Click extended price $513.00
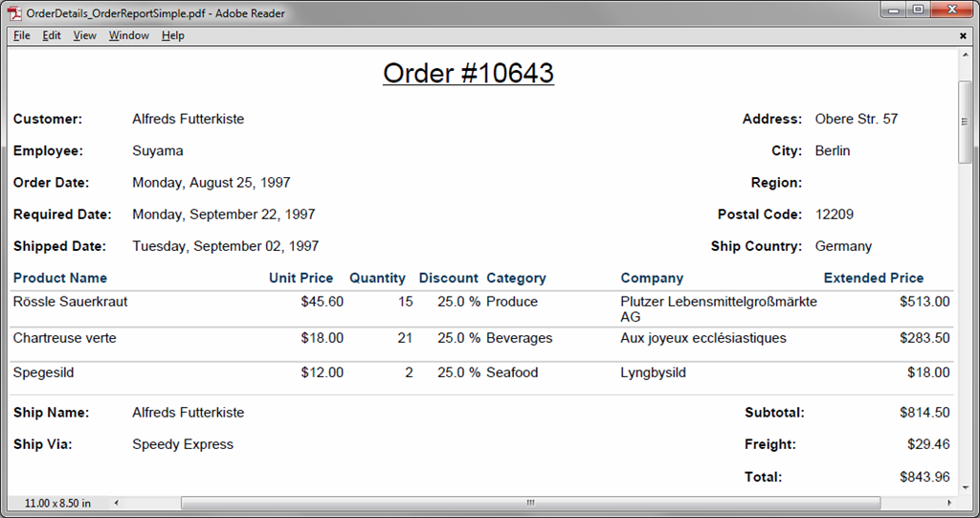 pyautogui.click(x=924, y=302)
